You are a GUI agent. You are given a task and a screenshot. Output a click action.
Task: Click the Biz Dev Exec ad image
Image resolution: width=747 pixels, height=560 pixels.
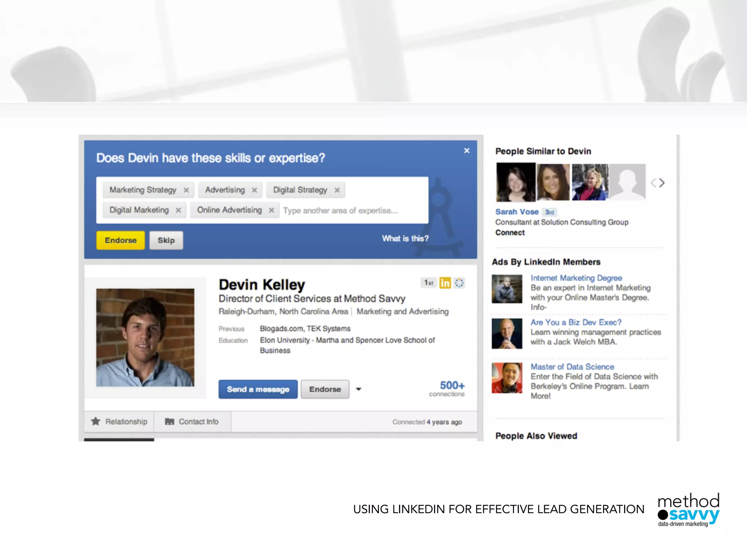pyautogui.click(x=507, y=334)
